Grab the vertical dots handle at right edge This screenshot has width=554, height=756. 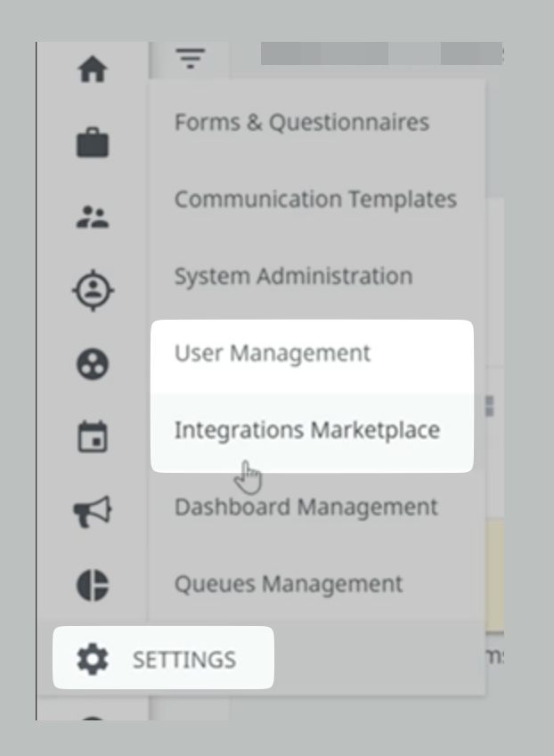[x=489, y=406]
